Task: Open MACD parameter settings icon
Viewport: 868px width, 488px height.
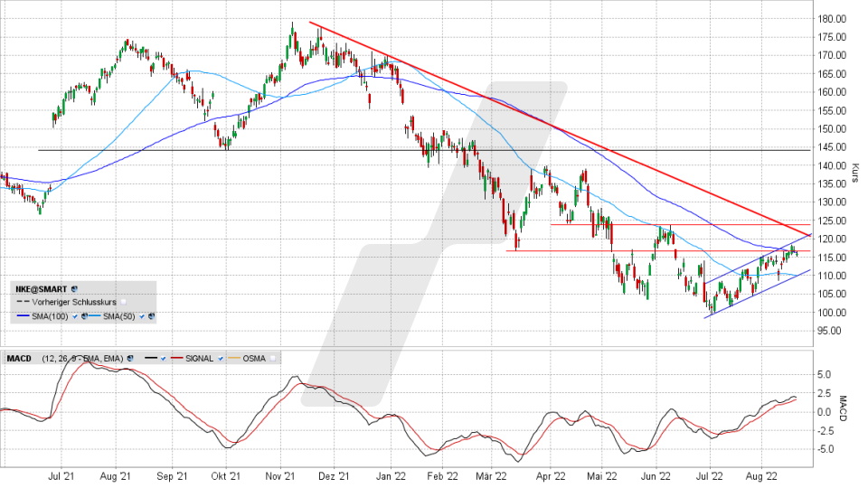Action: pos(130,359)
